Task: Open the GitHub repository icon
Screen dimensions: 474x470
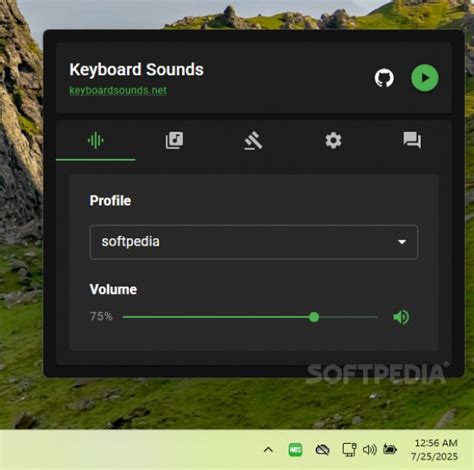Action: coord(384,78)
